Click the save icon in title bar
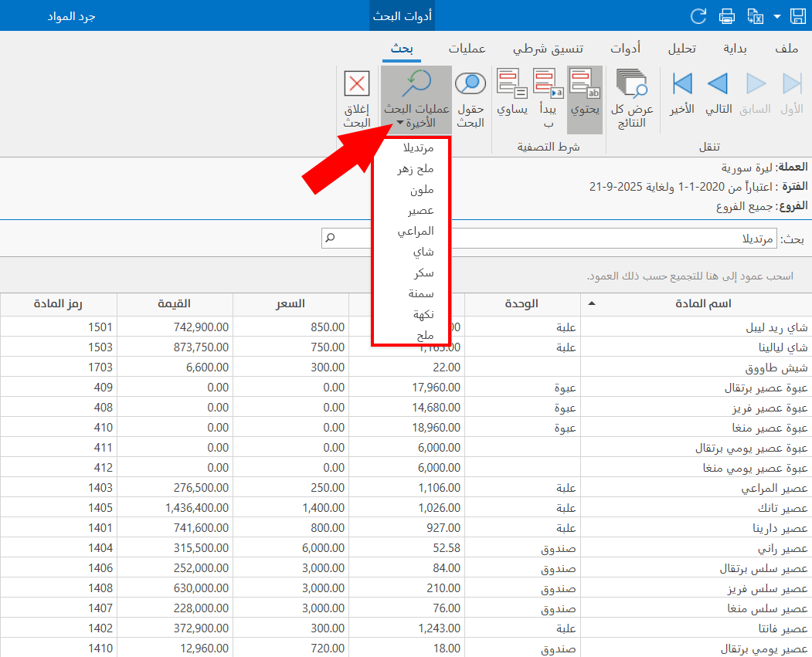 click(797, 15)
